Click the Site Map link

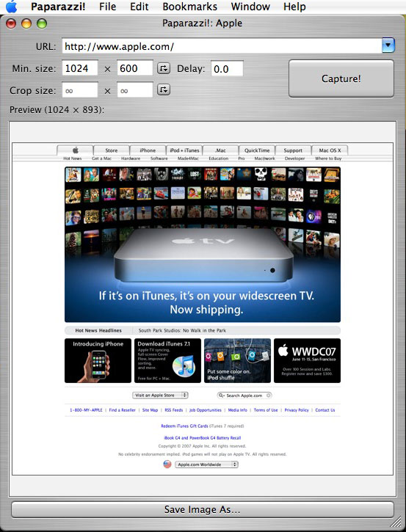click(x=150, y=410)
